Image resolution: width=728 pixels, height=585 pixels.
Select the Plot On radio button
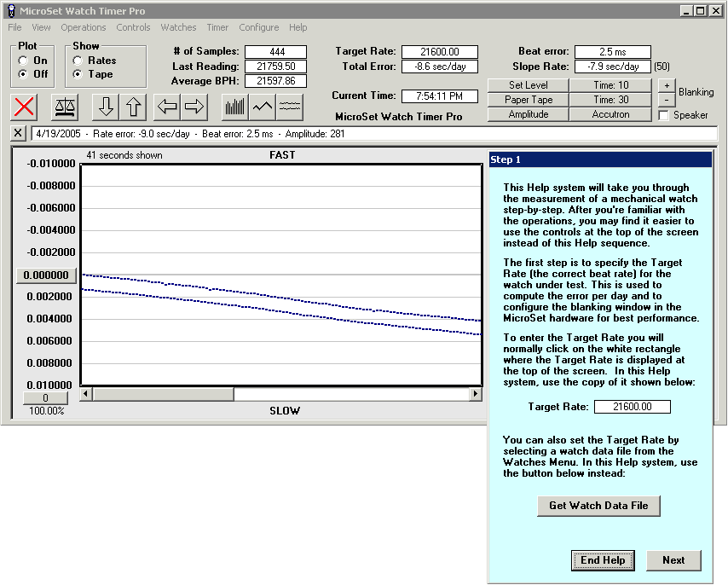pyautogui.click(x=23, y=61)
